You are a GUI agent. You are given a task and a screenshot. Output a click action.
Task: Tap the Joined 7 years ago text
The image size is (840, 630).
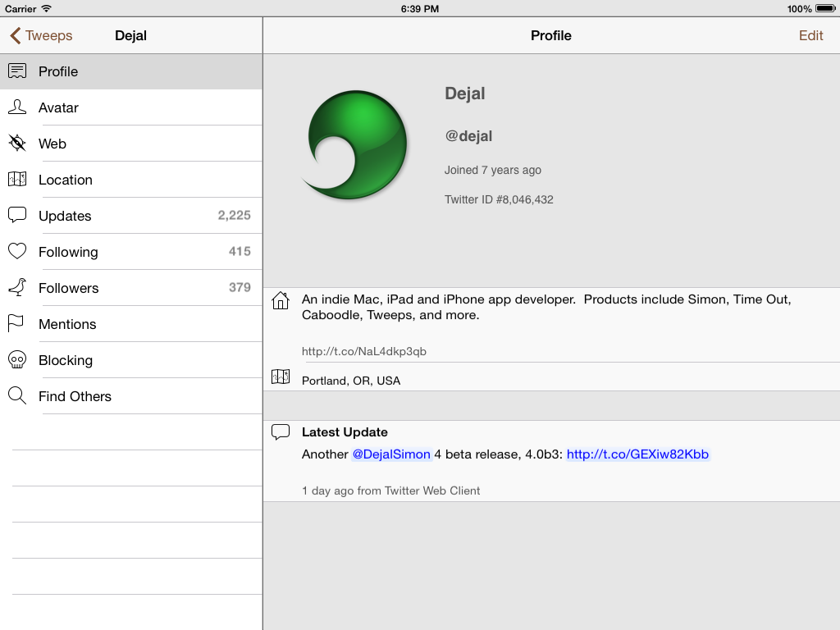pyautogui.click(x=492, y=170)
